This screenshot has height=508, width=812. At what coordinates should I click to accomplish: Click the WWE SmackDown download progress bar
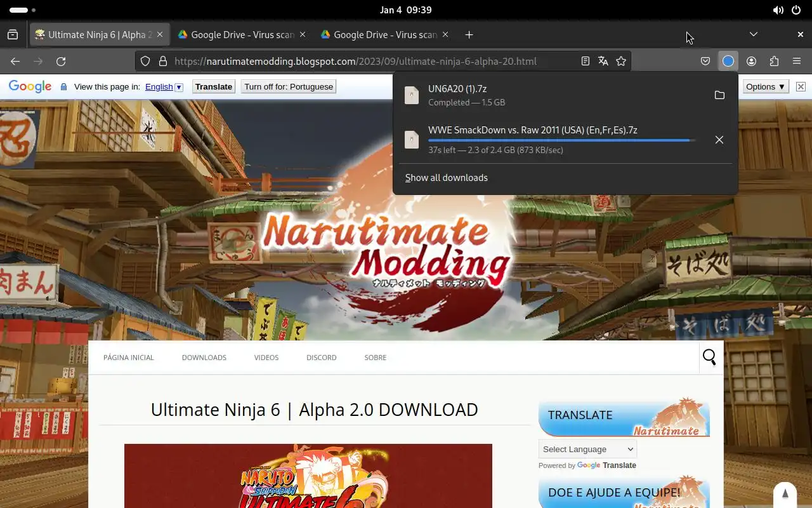tap(561, 140)
